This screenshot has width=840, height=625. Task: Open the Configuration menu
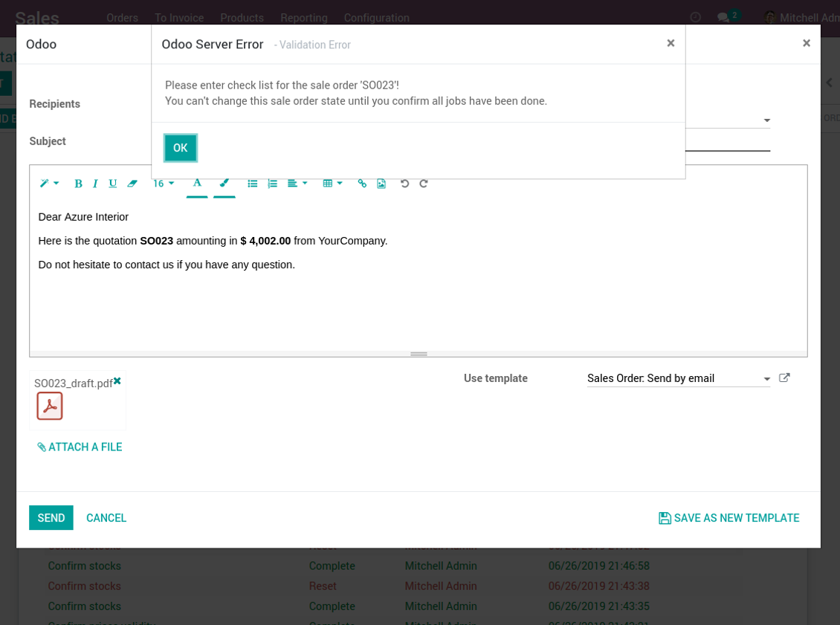pyautogui.click(x=377, y=18)
